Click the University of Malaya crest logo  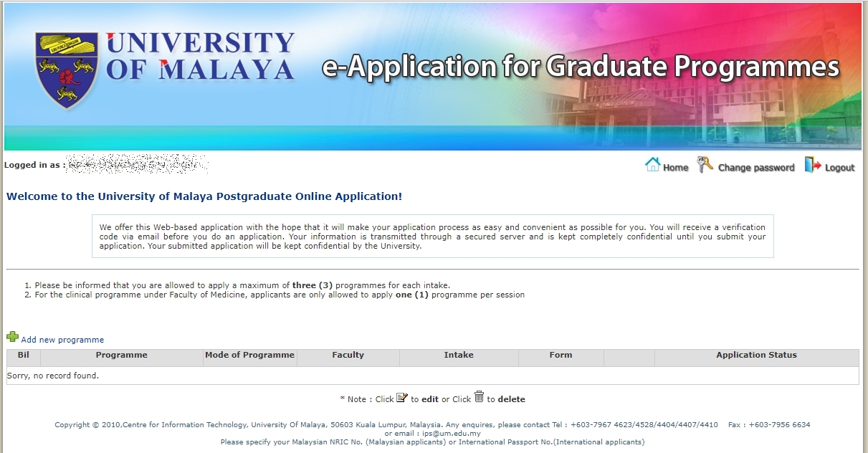(x=67, y=70)
